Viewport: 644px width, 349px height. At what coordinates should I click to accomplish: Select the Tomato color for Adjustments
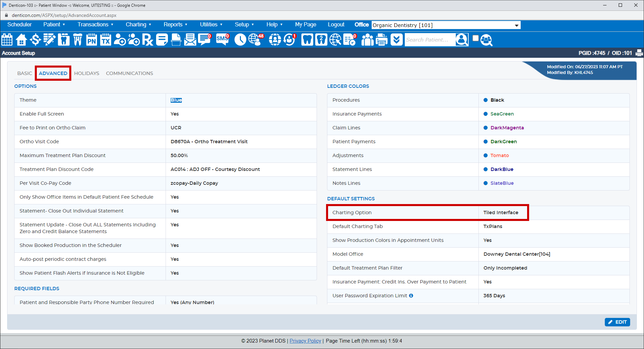coord(499,155)
